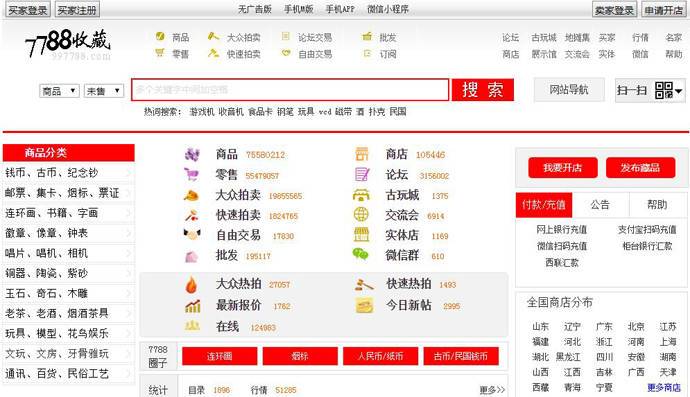Click the hammer icon beside 快速拍卖 1824765
Image resolution: width=690 pixels, height=397 pixels.
pyautogui.click(x=191, y=215)
